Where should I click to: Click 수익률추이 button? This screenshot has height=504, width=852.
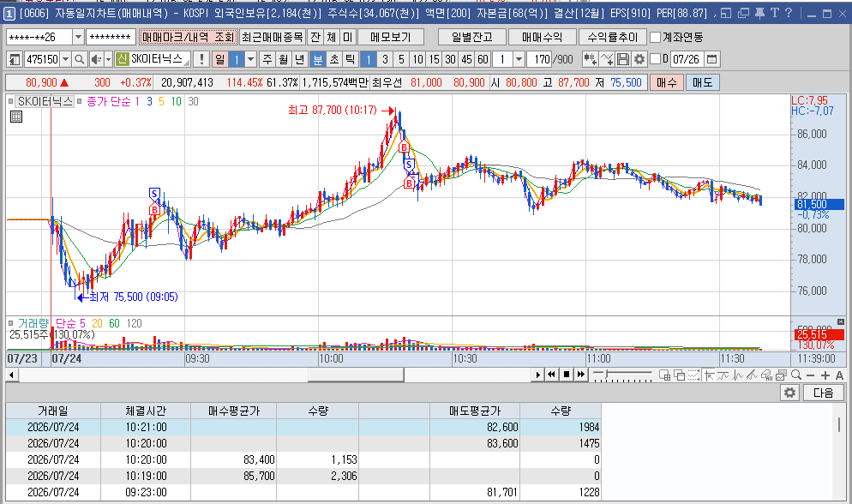pyautogui.click(x=612, y=37)
